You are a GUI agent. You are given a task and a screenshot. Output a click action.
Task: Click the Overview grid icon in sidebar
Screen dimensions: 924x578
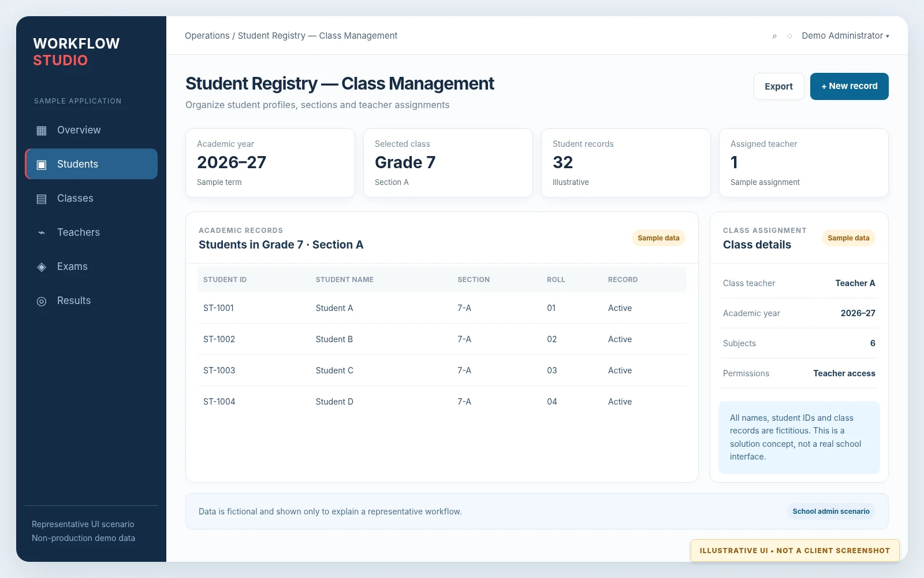pyautogui.click(x=42, y=131)
